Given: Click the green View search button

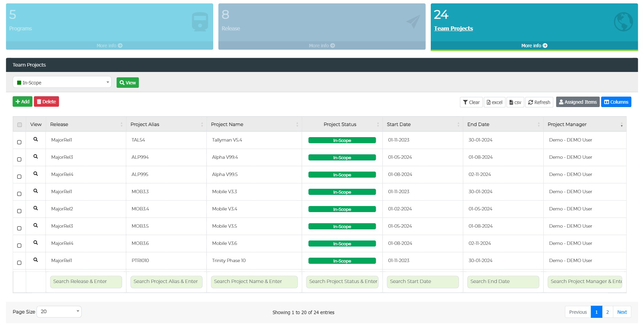Looking at the screenshot, I should [128, 82].
